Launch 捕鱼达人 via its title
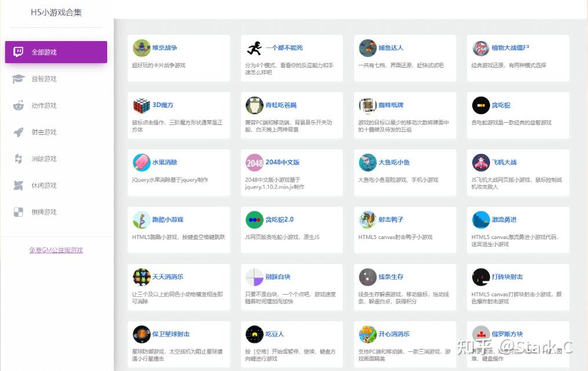The height and width of the screenshot is (371, 588). (391, 47)
